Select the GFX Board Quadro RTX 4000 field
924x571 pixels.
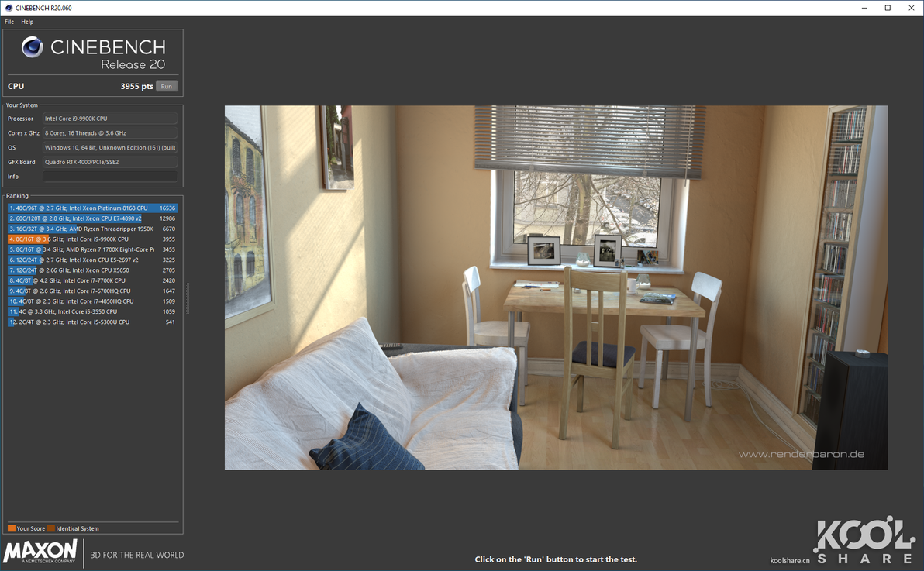109,162
